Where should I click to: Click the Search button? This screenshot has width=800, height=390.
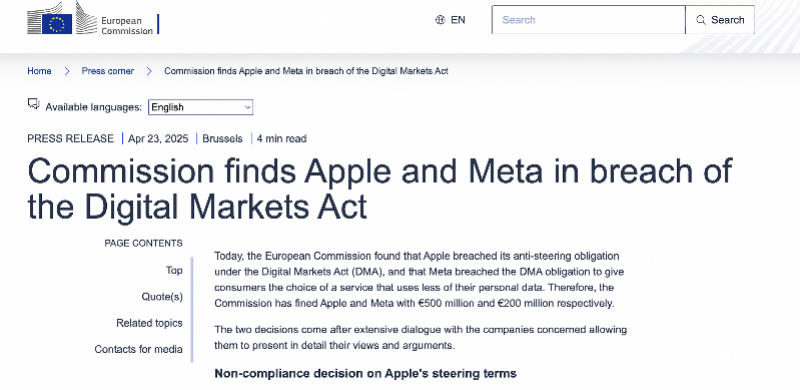(720, 20)
